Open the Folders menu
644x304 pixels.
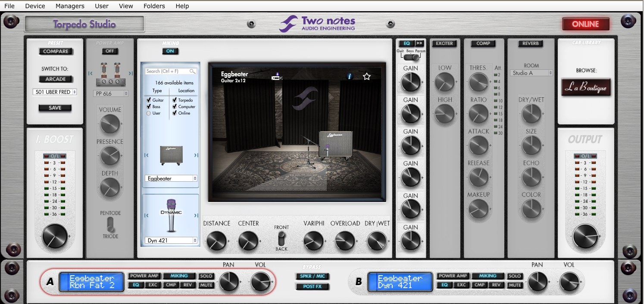tap(154, 6)
